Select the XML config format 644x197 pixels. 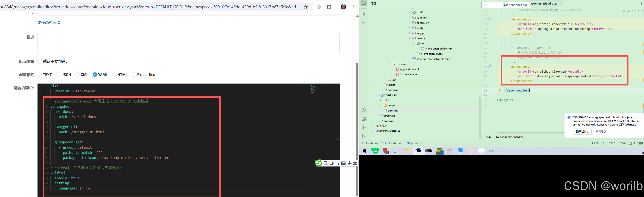[78, 75]
